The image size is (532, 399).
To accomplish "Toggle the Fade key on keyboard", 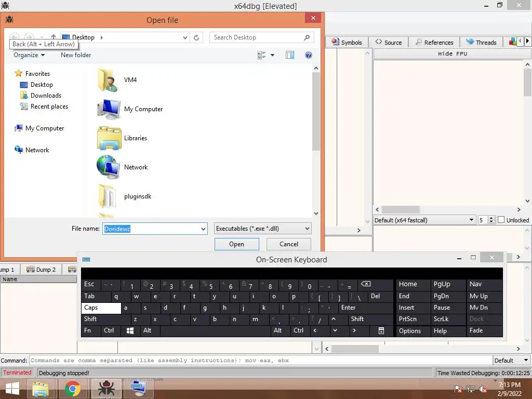I will click(485, 331).
